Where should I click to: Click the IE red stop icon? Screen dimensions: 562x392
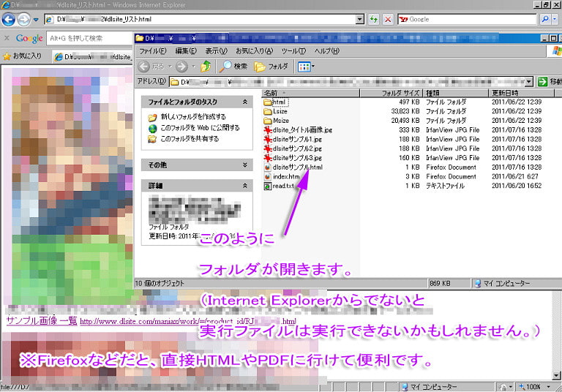click(388, 19)
